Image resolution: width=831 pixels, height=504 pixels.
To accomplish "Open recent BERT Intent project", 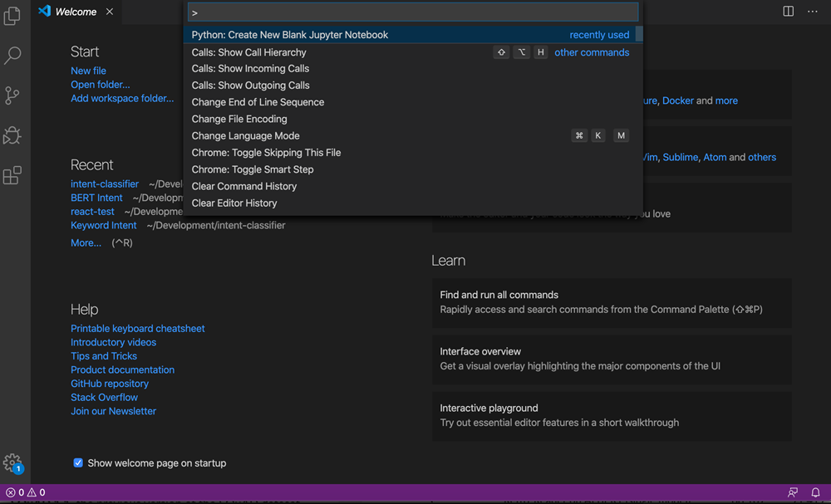I will point(96,198).
